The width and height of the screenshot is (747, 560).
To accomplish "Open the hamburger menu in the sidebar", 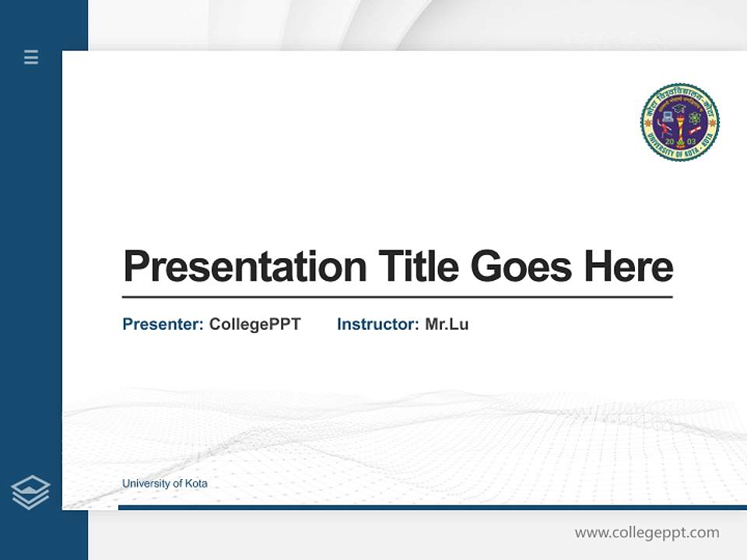I will pos(30,58).
